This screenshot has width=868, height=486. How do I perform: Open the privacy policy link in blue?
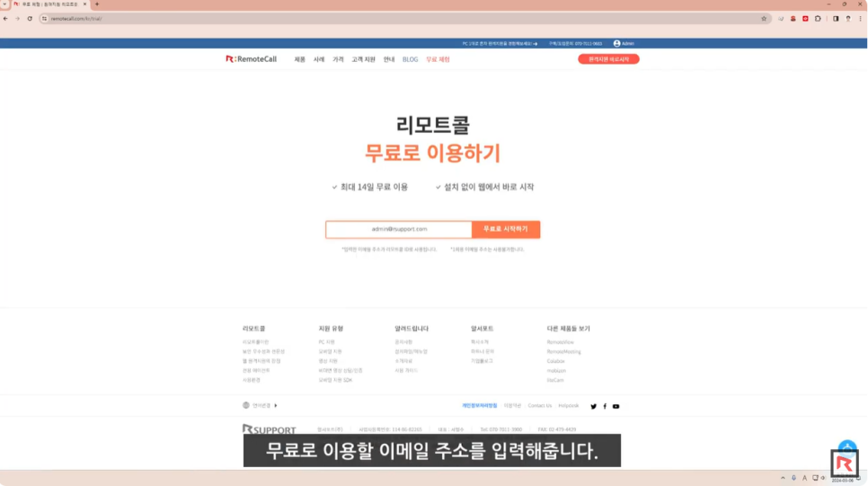point(480,406)
